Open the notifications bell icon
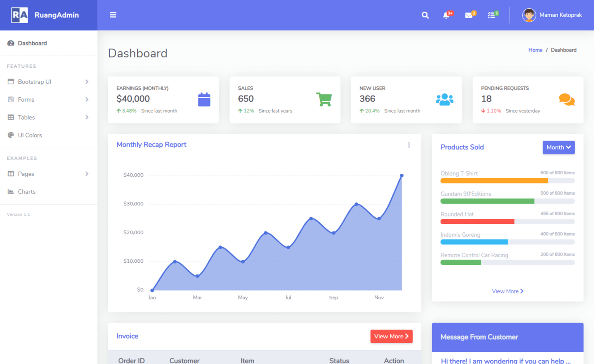The height and width of the screenshot is (364, 594). click(x=446, y=15)
